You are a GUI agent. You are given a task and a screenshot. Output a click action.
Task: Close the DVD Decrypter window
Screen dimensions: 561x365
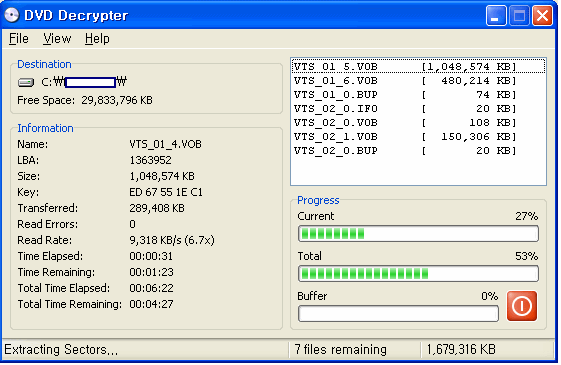click(x=542, y=16)
